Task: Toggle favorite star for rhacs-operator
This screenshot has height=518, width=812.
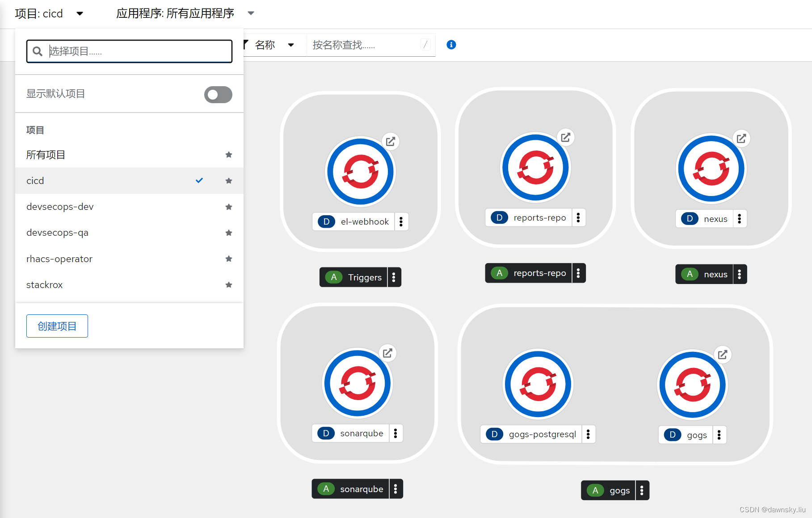Action: (229, 259)
